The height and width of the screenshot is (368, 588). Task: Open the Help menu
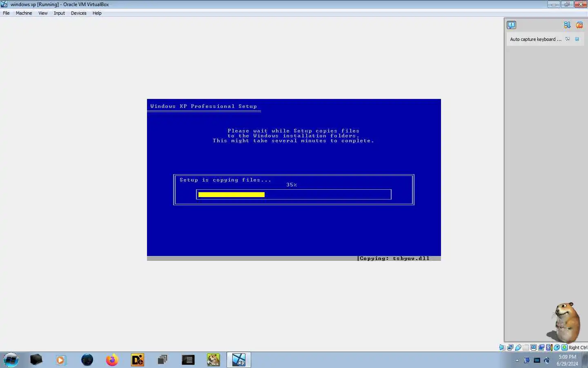pos(97,13)
